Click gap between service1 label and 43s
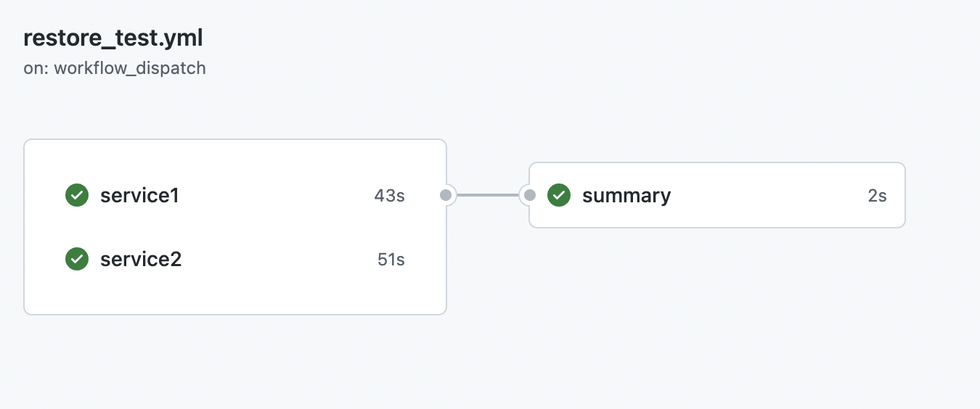 click(276, 195)
